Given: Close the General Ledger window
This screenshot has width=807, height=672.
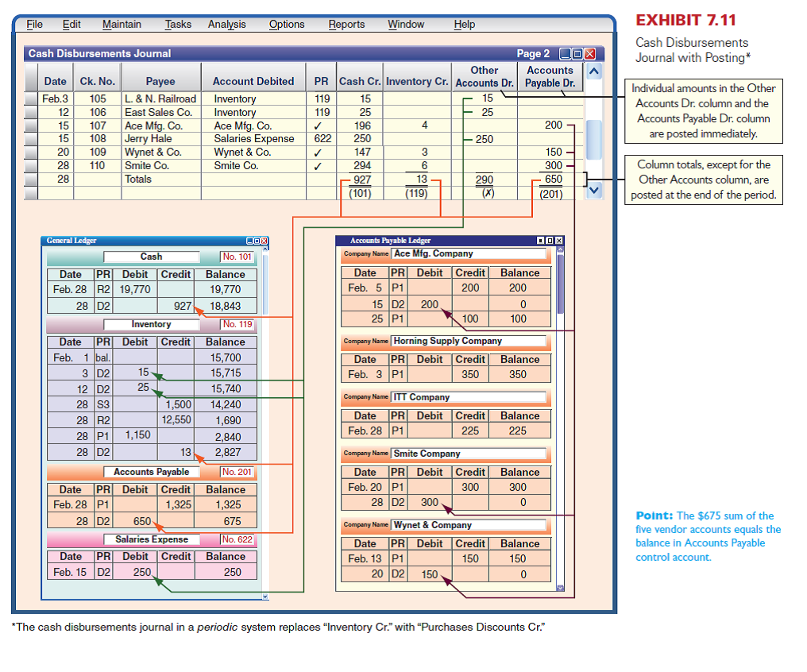Looking at the screenshot, I should (x=264, y=241).
